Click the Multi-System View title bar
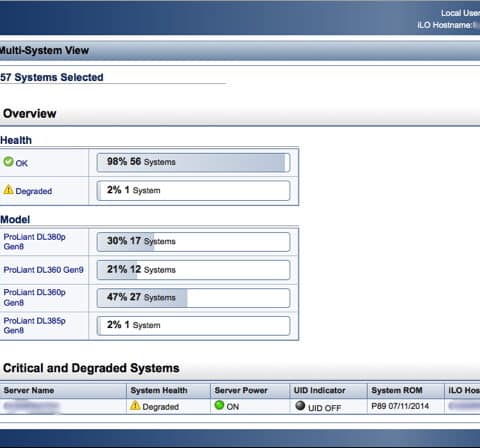Screen dimensions: 480x448 (x=240, y=51)
